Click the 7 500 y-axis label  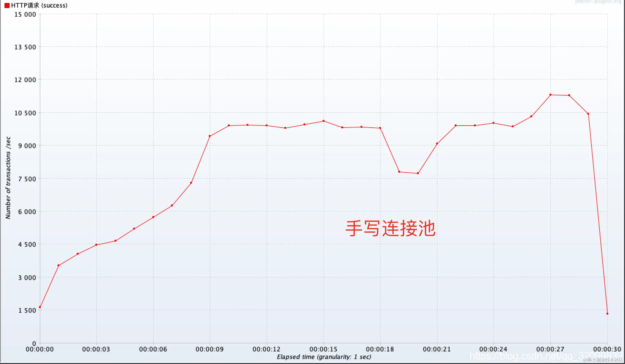(27, 179)
